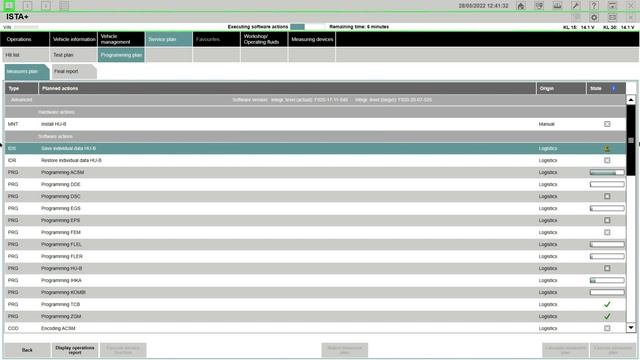The image size is (640, 360).
Task: Select the 'Save individual data HU-B' row
Action: (x=315, y=148)
